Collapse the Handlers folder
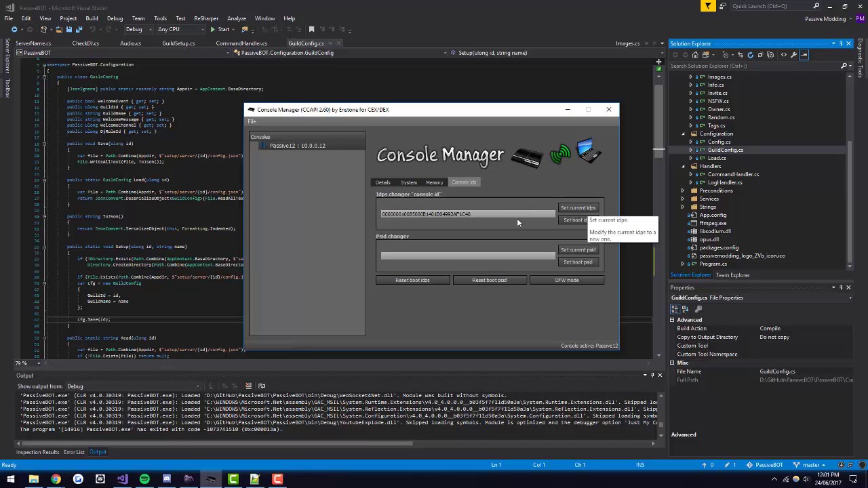The height and width of the screenshot is (488, 868). [x=683, y=166]
